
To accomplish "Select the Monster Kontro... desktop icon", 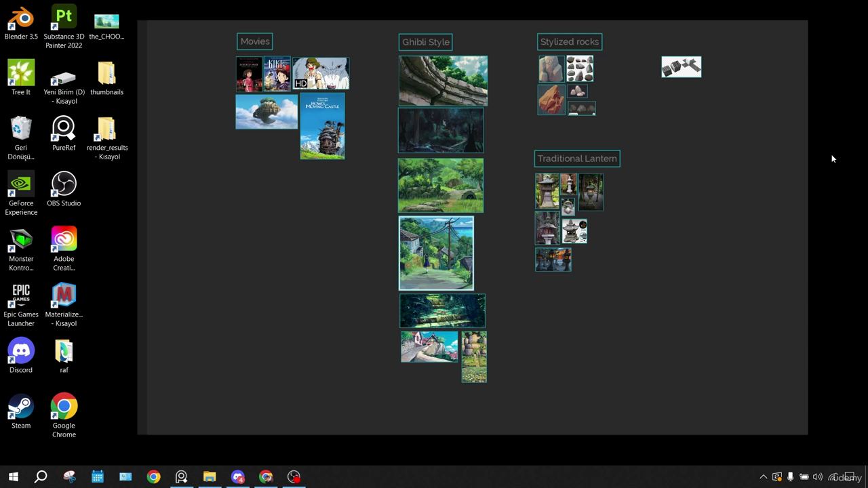I will (x=21, y=249).
